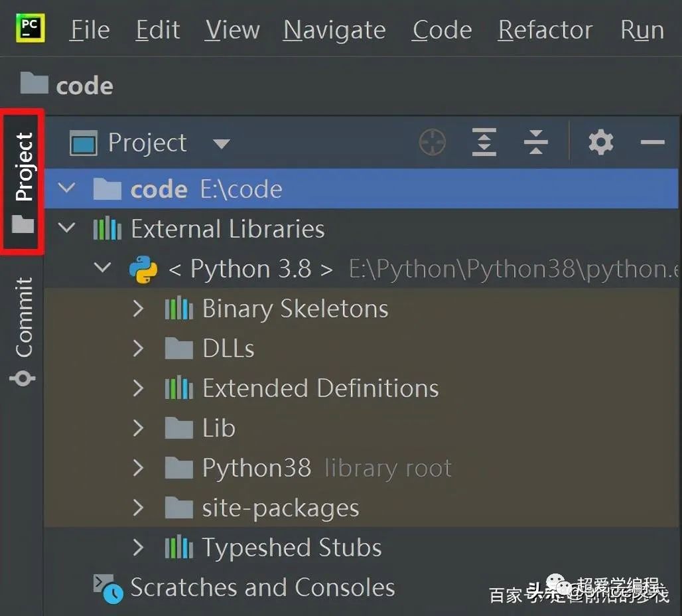Screen dimensions: 682x616
Task: Select the code E:\code folder row
Action: coord(361,189)
